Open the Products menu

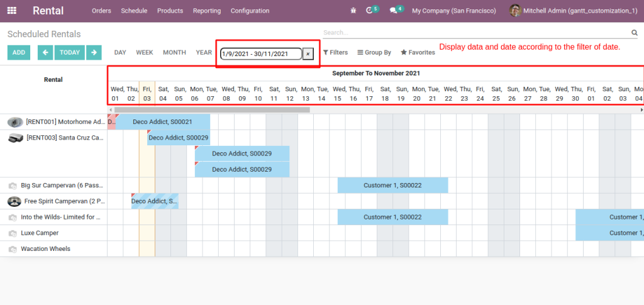(x=170, y=11)
